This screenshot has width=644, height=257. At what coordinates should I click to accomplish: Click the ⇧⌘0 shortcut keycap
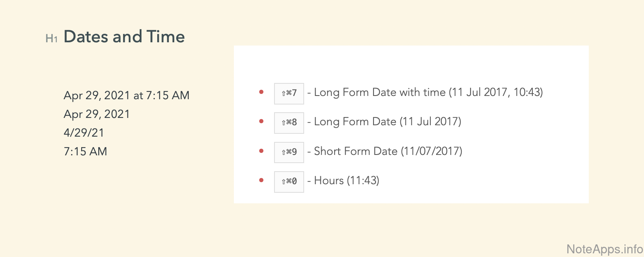click(x=289, y=181)
